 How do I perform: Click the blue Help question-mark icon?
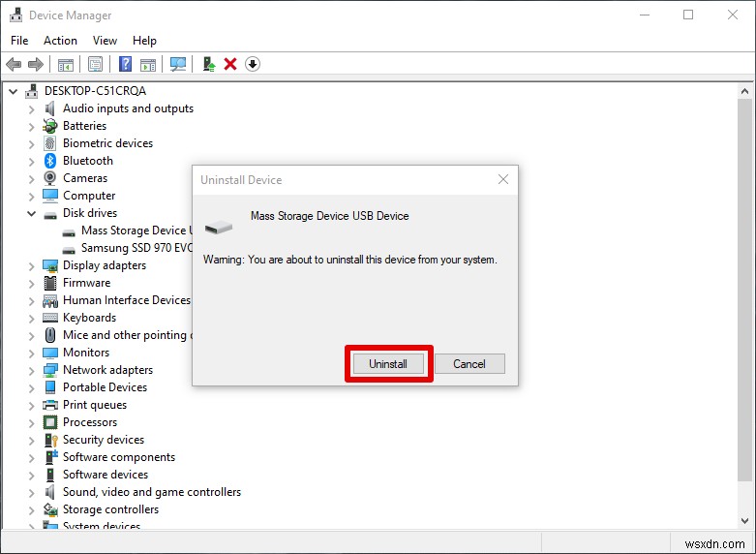(x=126, y=64)
